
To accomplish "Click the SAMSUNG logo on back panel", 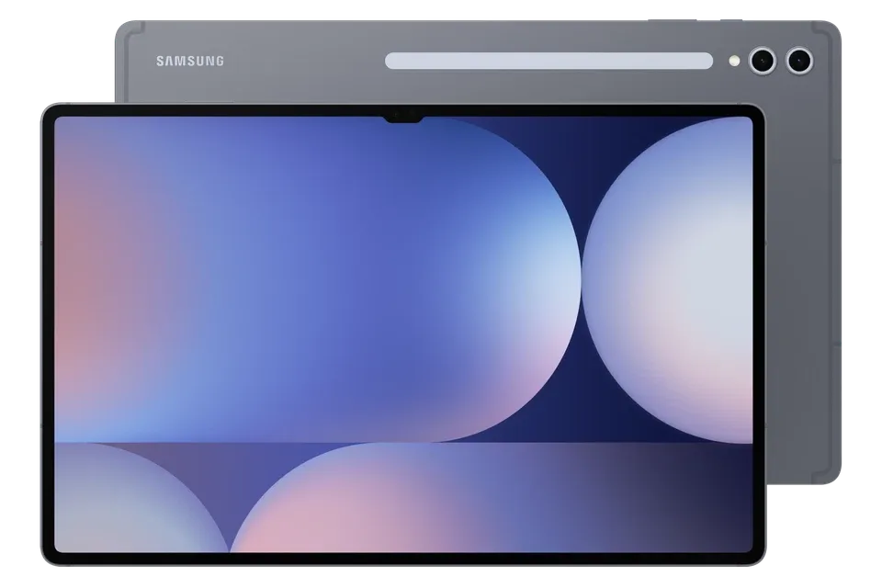I will [x=189, y=62].
